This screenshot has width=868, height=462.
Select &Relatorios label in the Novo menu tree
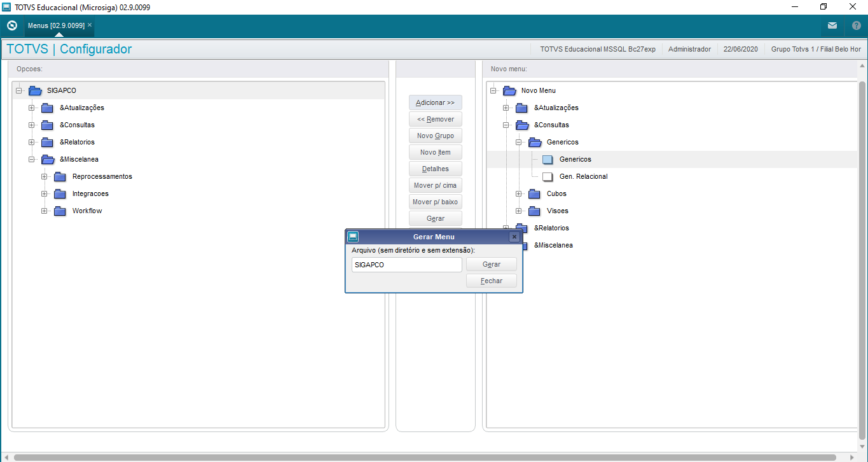pyautogui.click(x=551, y=228)
